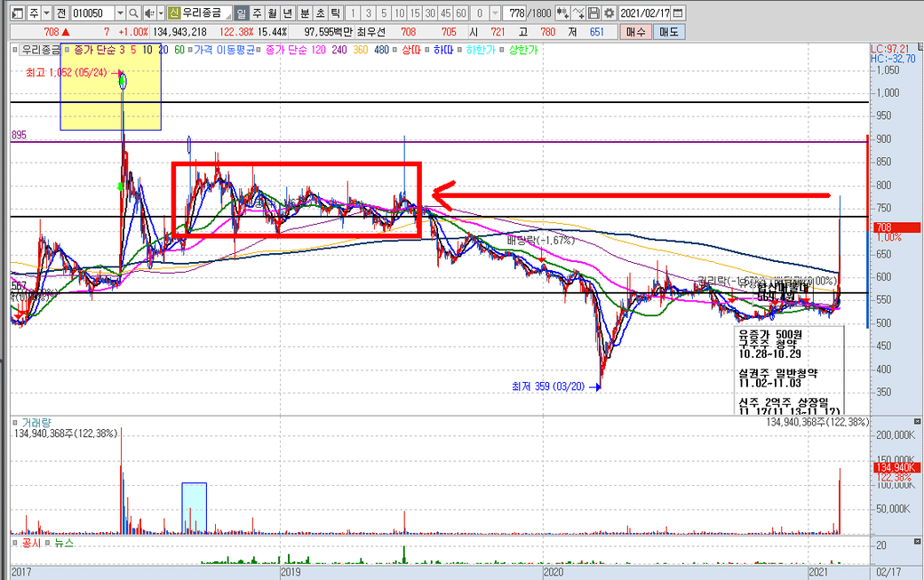The height and width of the screenshot is (580, 924).
Task: Select the minute (분) chart tab
Action: click(305, 13)
